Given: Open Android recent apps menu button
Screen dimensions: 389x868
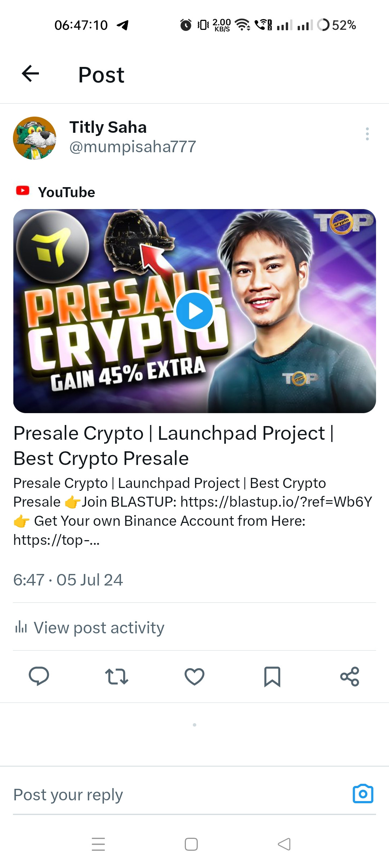Looking at the screenshot, I should click(x=98, y=844).
